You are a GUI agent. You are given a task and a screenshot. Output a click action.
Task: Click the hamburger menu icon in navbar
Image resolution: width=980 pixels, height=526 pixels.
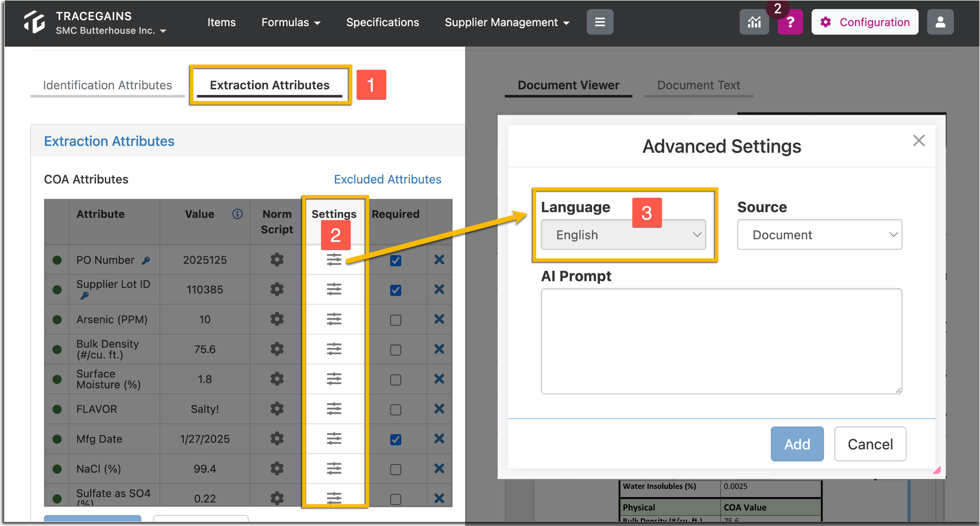[x=600, y=22]
